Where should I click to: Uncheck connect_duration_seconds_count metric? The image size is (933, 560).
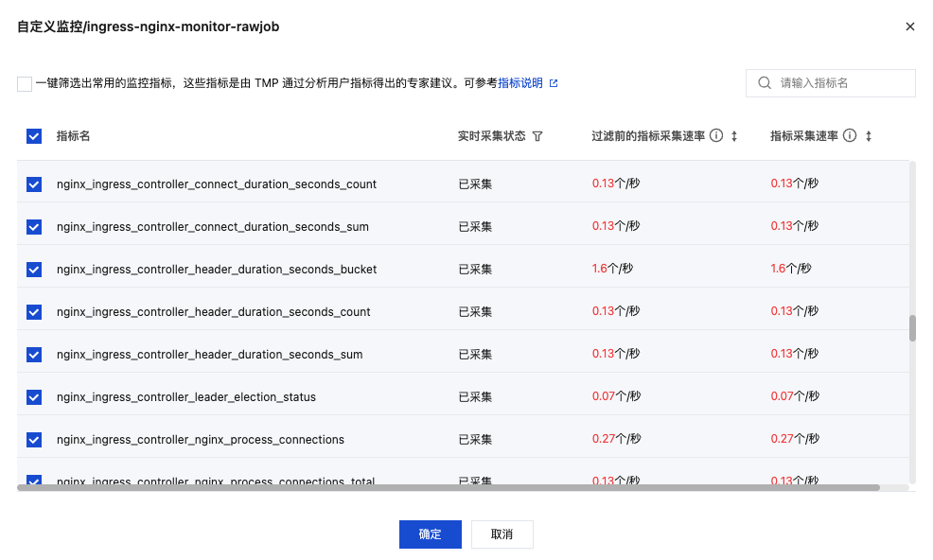tap(34, 184)
